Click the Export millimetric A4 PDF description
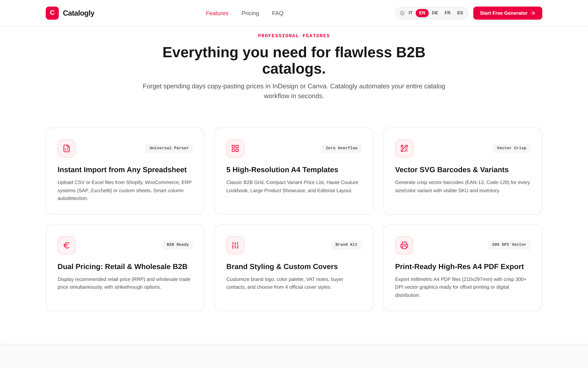This screenshot has width=588, height=368. (461, 287)
